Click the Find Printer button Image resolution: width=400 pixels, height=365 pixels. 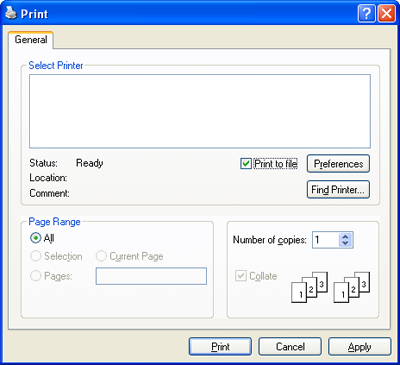click(338, 190)
